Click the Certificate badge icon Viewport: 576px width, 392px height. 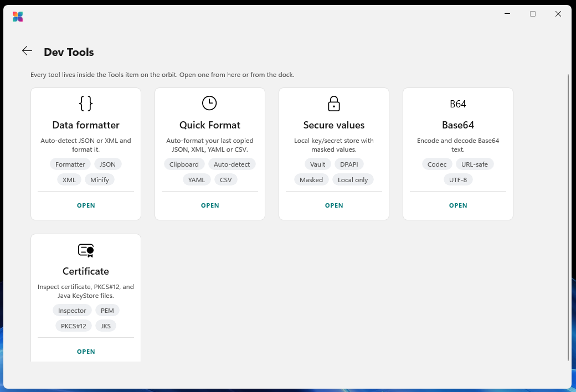pyautogui.click(x=86, y=250)
